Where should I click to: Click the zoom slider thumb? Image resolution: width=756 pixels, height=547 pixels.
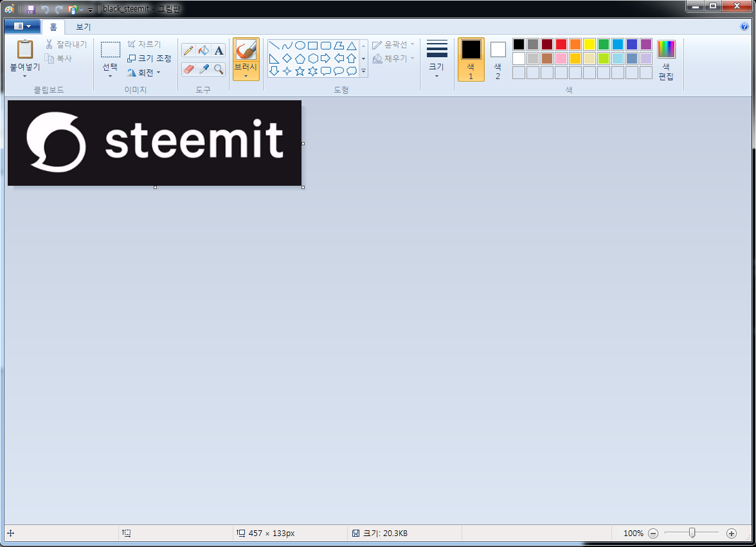click(692, 533)
